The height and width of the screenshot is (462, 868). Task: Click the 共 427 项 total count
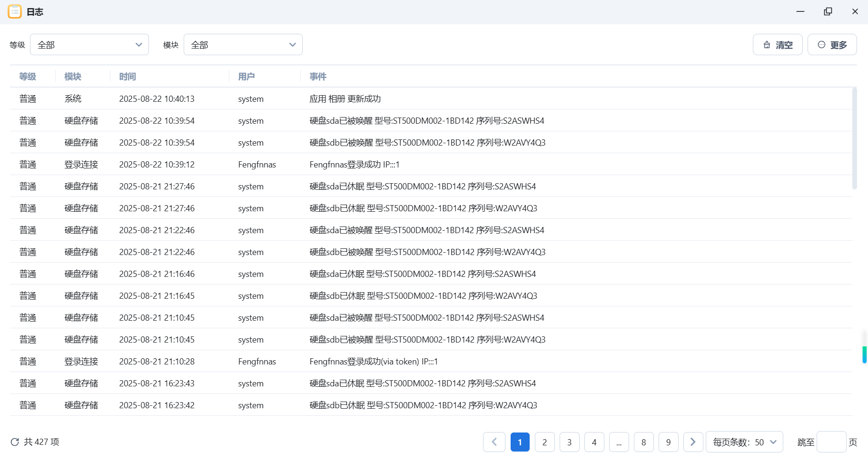pyautogui.click(x=41, y=442)
